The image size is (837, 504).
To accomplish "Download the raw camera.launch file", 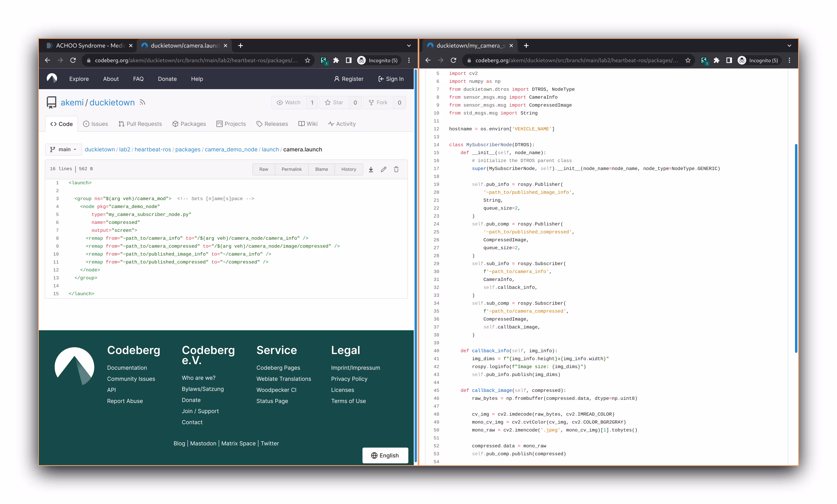I will tap(371, 169).
